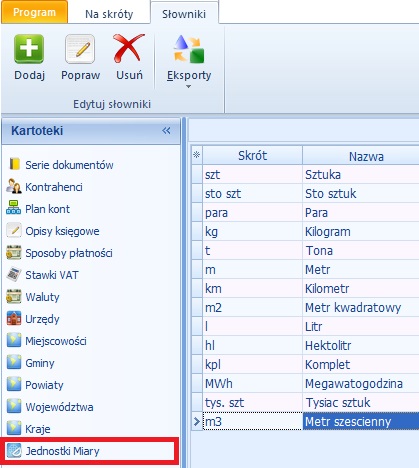Viewport: 419px width, 468px height.
Task: Select the sto szt cell
Action: (x=252, y=193)
